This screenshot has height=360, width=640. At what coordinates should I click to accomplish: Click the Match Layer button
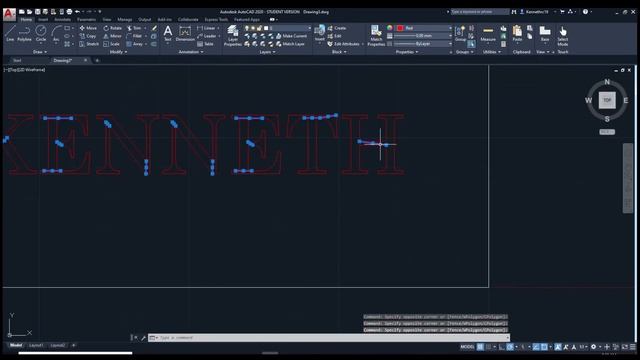(290, 44)
